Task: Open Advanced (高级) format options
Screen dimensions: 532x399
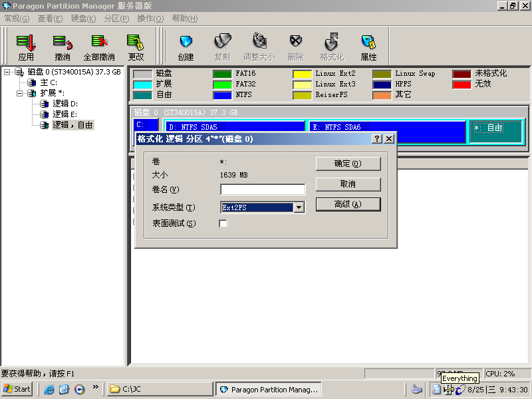Action: coord(348,204)
